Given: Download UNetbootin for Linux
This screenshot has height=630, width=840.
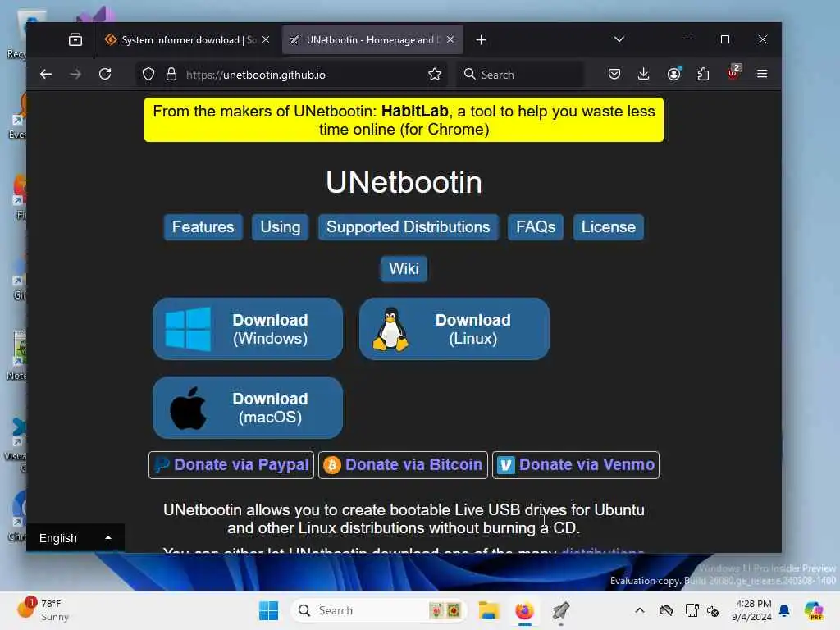Looking at the screenshot, I should 454,329.
